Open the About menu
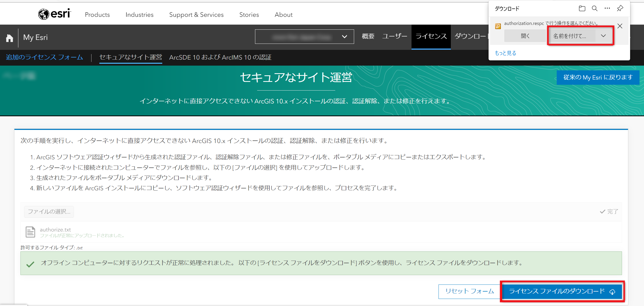Screen dimensions: 644x306 (x=284, y=15)
